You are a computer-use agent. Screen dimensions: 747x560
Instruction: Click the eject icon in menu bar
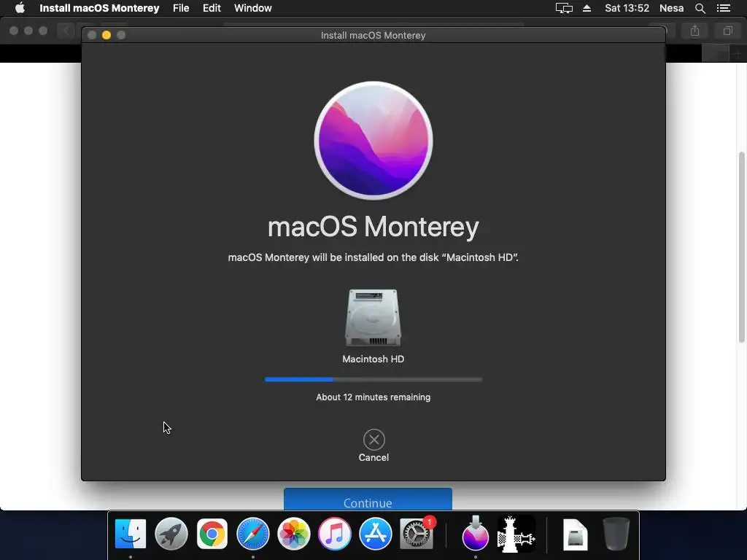click(x=587, y=8)
